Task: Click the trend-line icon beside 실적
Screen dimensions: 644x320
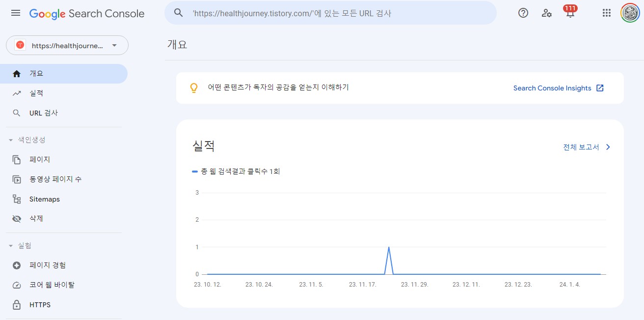Action: [x=17, y=93]
